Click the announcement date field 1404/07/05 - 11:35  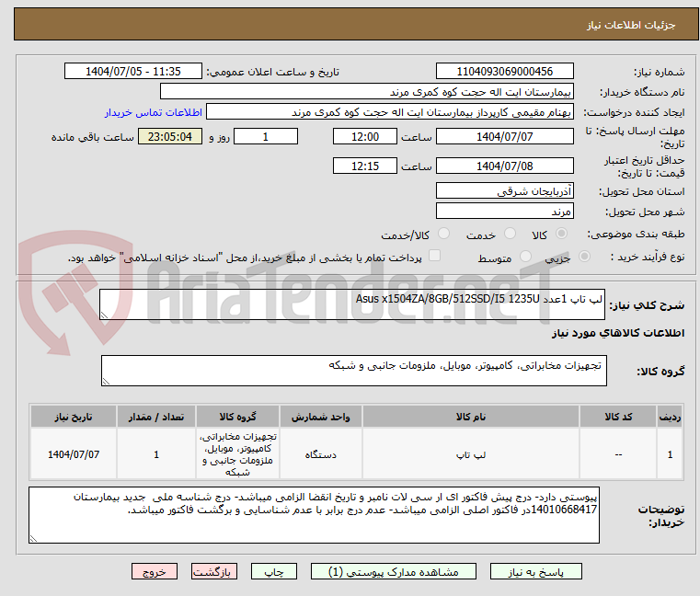tap(133, 71)
